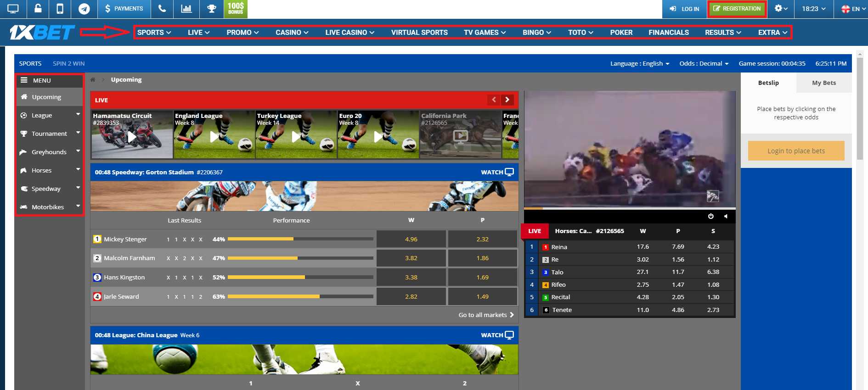868x390 pixels.
Task: Open the Odds: Decimal dropdown
Action: coord(704,63)
